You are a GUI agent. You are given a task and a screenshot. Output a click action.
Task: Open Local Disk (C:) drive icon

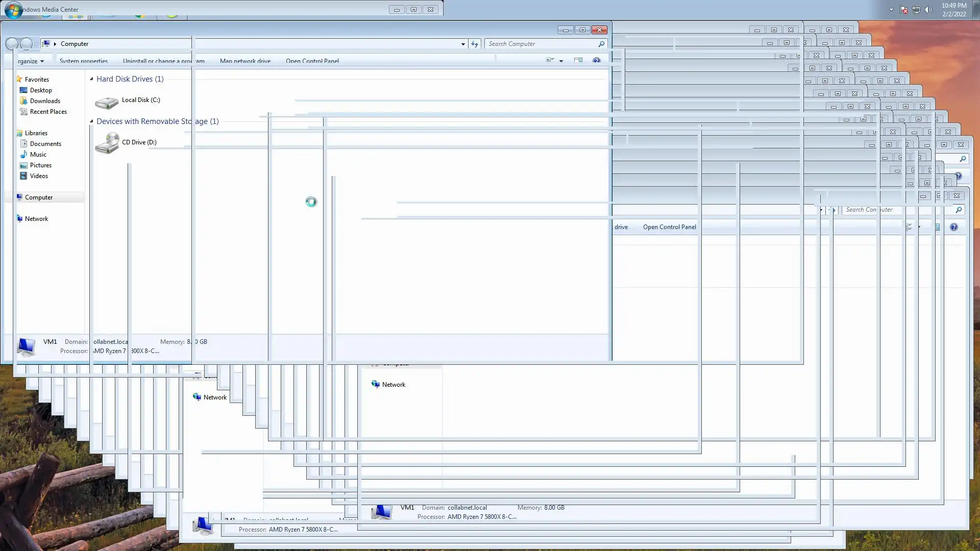pyautogui.click(x=107, y=102)
